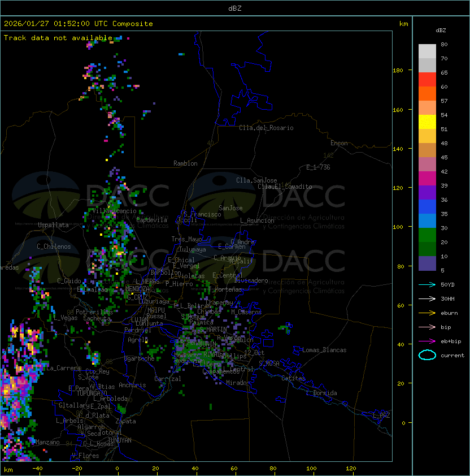The height and width of the screenshot is (476, 470).
Task: Click the 'dBZ' heading above the color scale
Action: (x=441, y=31)
